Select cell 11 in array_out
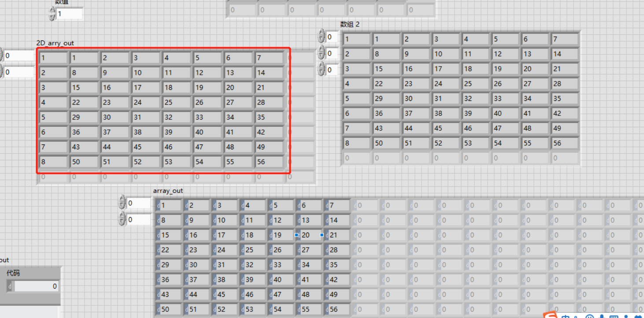 point(253,220)
